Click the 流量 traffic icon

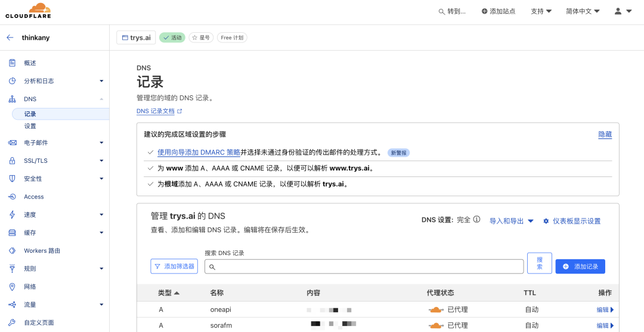click(x=12, y=305)
